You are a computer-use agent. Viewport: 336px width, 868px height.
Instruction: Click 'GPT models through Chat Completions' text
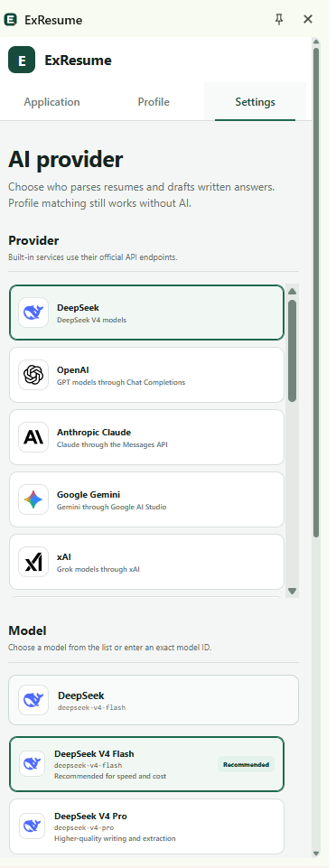click(x=121, y=382)
